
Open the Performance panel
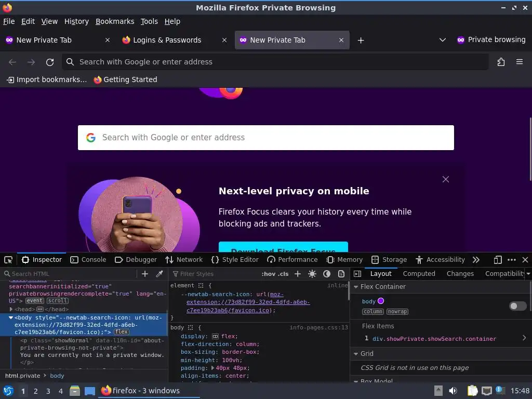pos(292,260)
